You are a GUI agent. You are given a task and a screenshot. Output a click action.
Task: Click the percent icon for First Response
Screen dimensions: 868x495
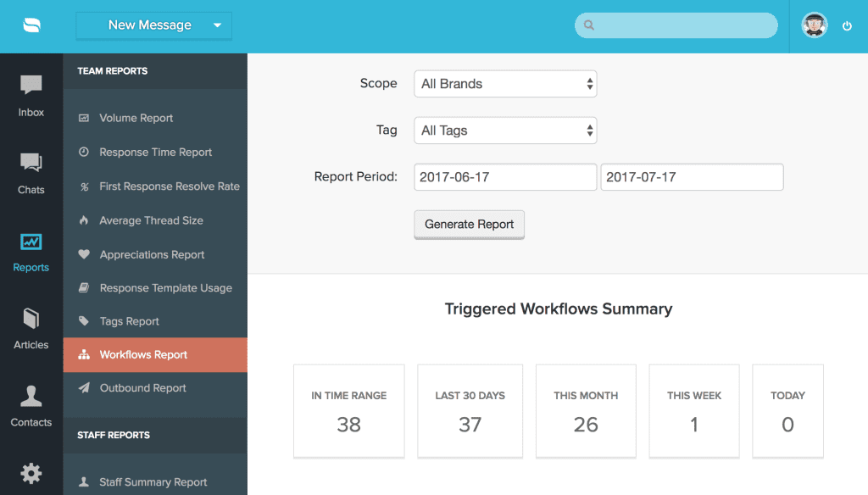(x=84, y=186)
